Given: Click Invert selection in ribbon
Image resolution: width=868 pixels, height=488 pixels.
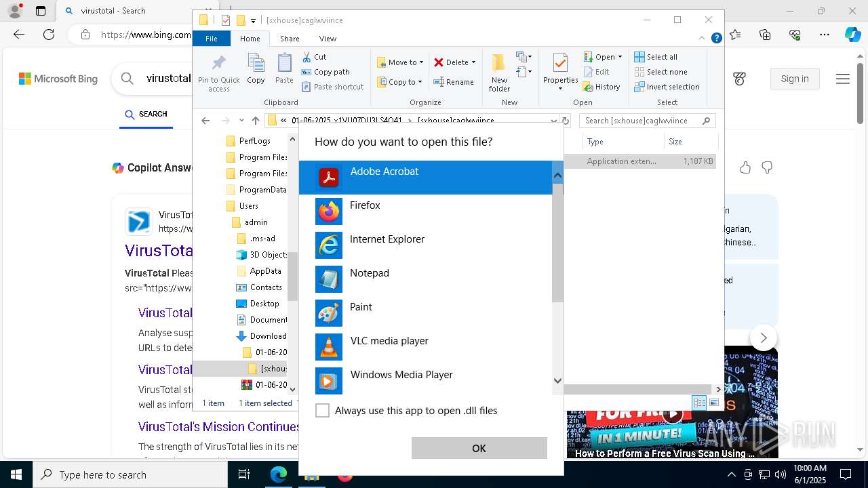Looking at the screenshot, I should pyautogui.click(x=667, y=87).
